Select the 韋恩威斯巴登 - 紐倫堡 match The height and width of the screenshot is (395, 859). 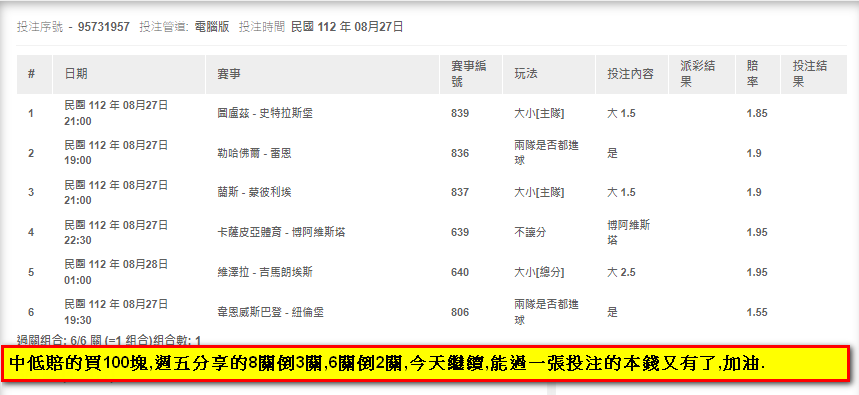pyautogui.click(x=271, y=312)
